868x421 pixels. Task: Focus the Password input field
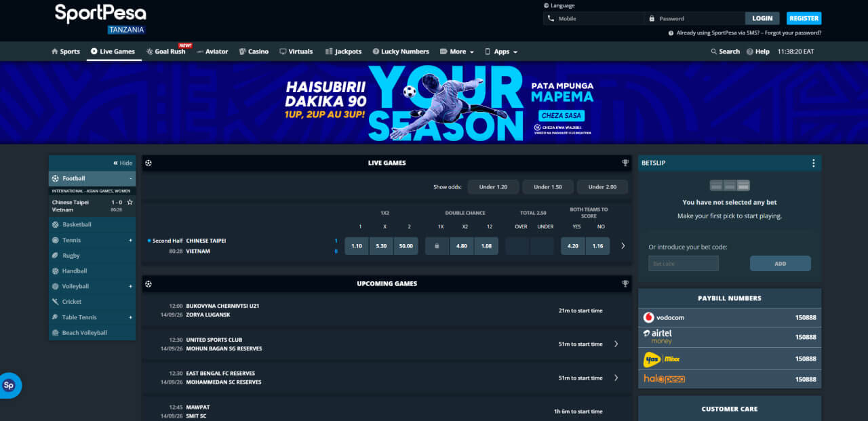[694, 18]
